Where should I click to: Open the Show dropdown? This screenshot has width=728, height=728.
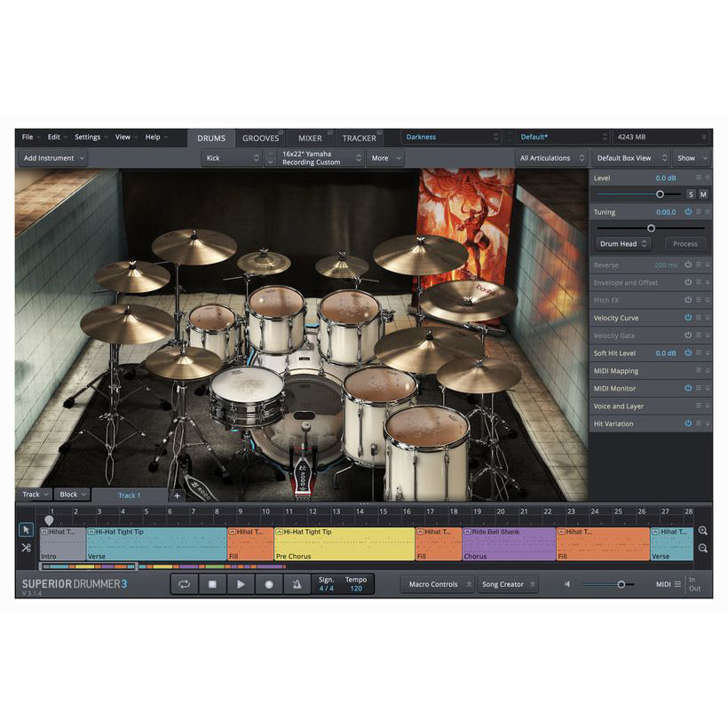click(692, 158)
